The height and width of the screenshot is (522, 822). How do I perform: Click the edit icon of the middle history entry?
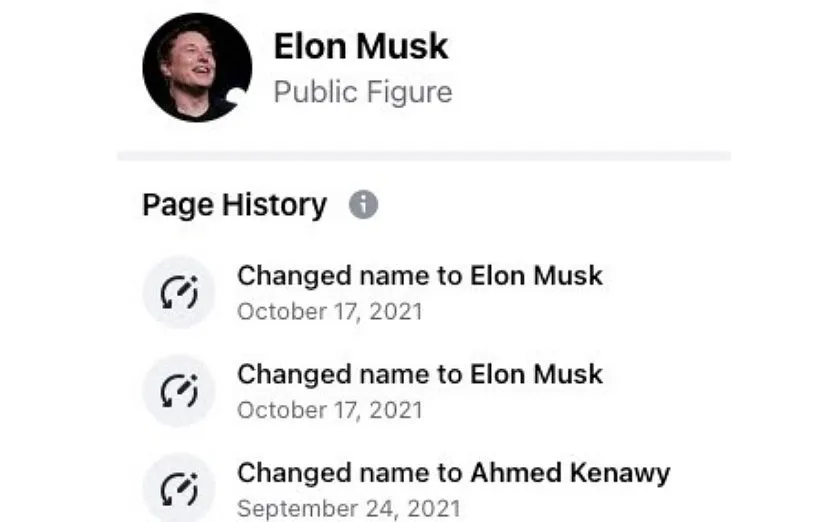[x=180, y=391]
